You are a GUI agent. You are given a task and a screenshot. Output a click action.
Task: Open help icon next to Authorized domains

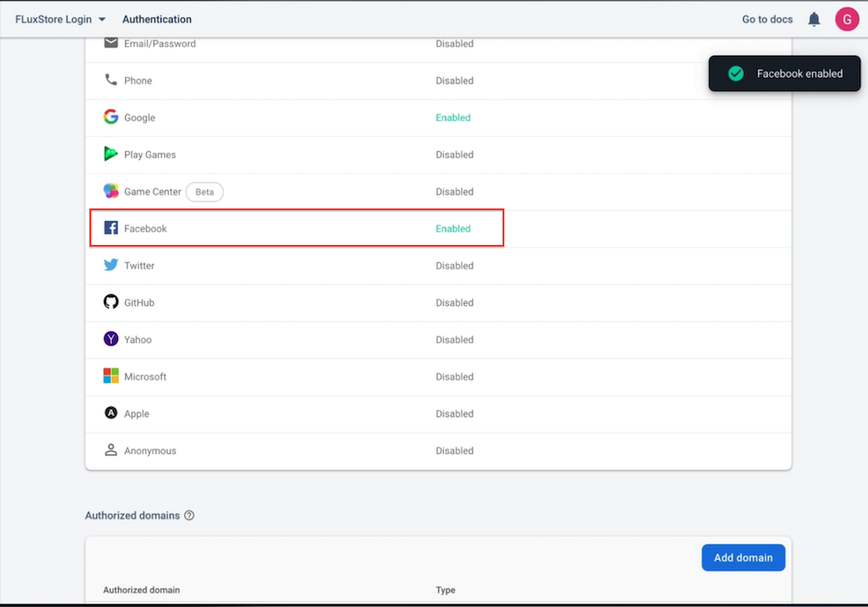[189, 515]
